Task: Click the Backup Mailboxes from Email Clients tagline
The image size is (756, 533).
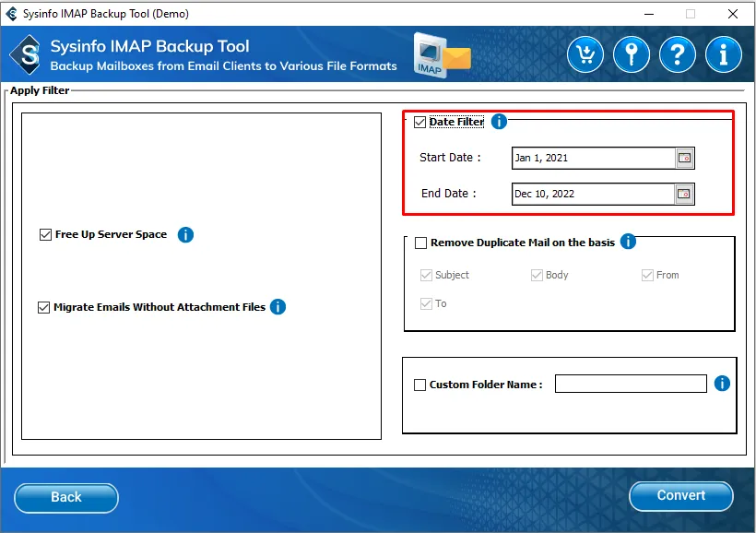Action: [224, 66]
